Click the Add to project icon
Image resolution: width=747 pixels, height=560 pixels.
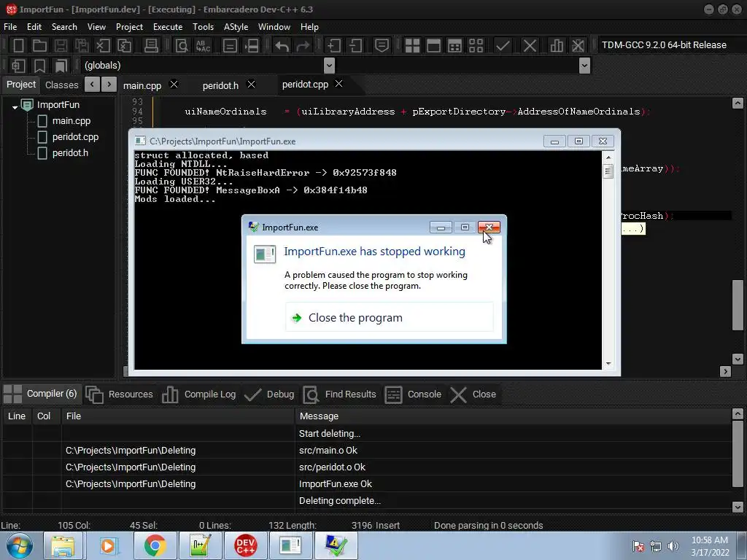pos(333,46)
